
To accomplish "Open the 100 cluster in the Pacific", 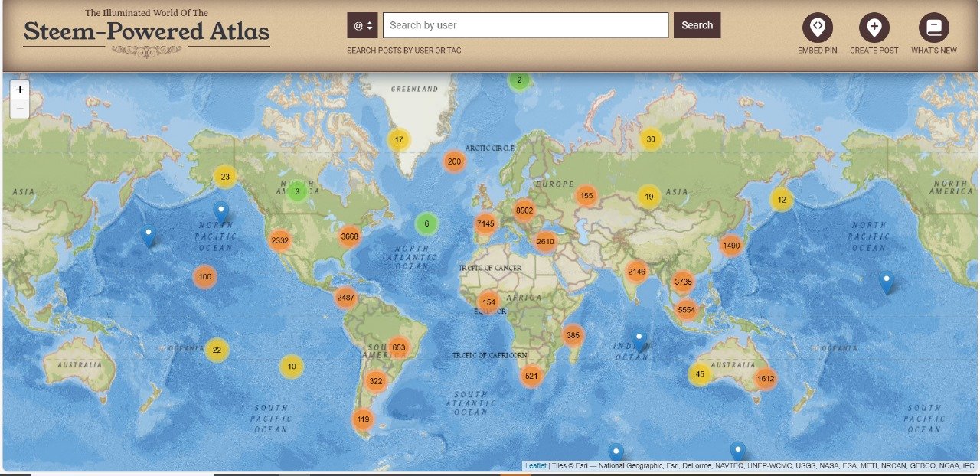I will pos(204,277).
